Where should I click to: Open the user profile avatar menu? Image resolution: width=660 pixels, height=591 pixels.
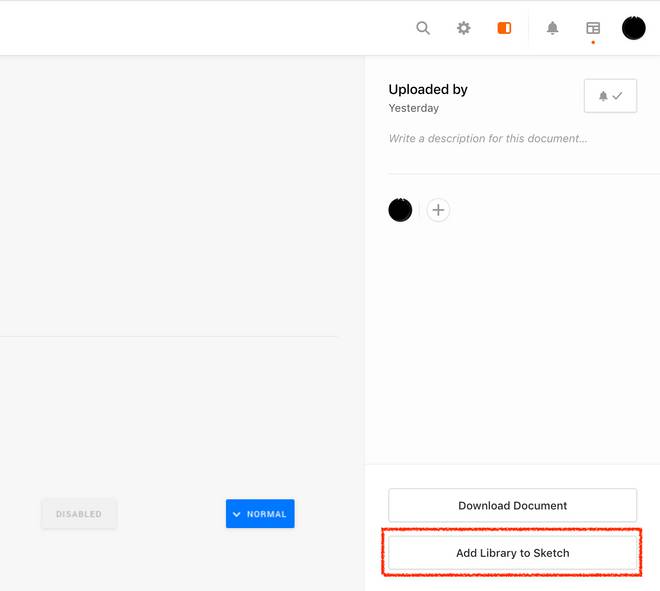point(633,28)
